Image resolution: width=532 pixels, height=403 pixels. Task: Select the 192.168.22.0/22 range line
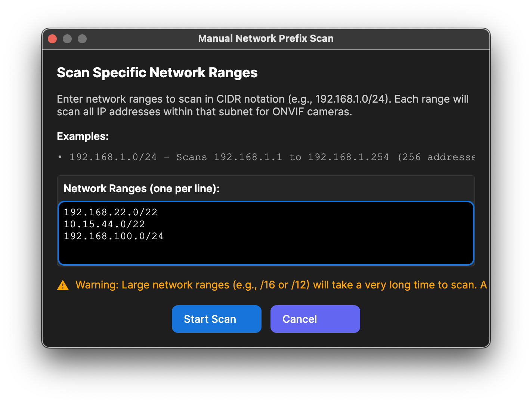point(111,212)
